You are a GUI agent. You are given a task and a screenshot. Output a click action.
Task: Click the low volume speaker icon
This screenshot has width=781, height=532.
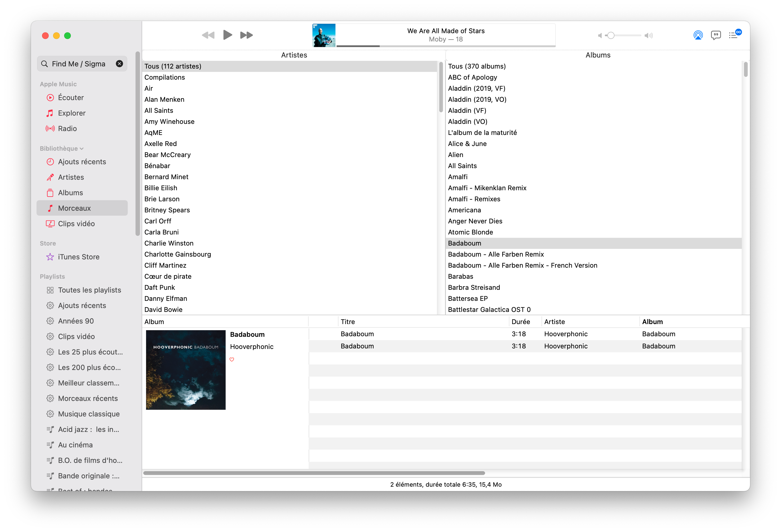pos(600,36)
